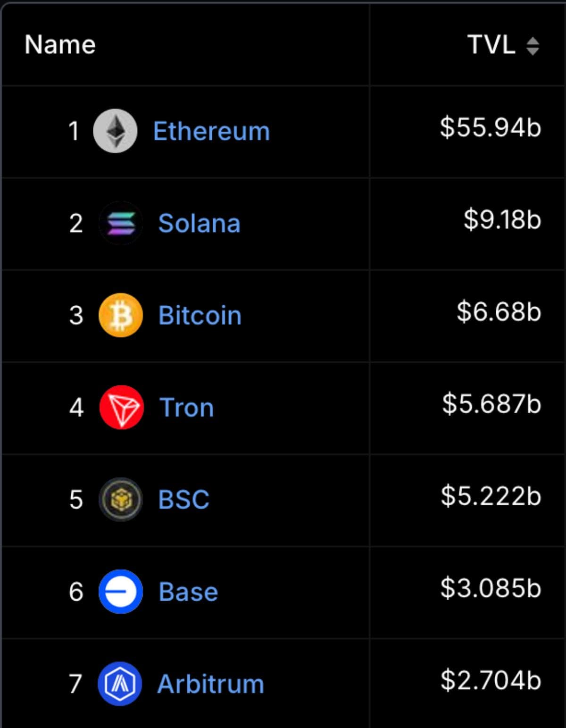This screenshot has height=728, width=566.
Task: Select Arbitrum's $2.704b TVL value
Action: click(491, 680)
